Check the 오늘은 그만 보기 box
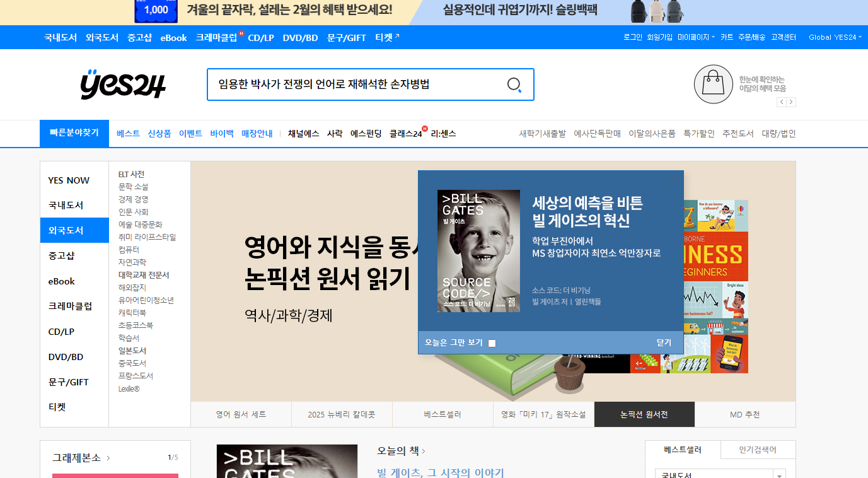Image resolution: width=868 pixels, height=478 pixels. [x=492, y=343]
